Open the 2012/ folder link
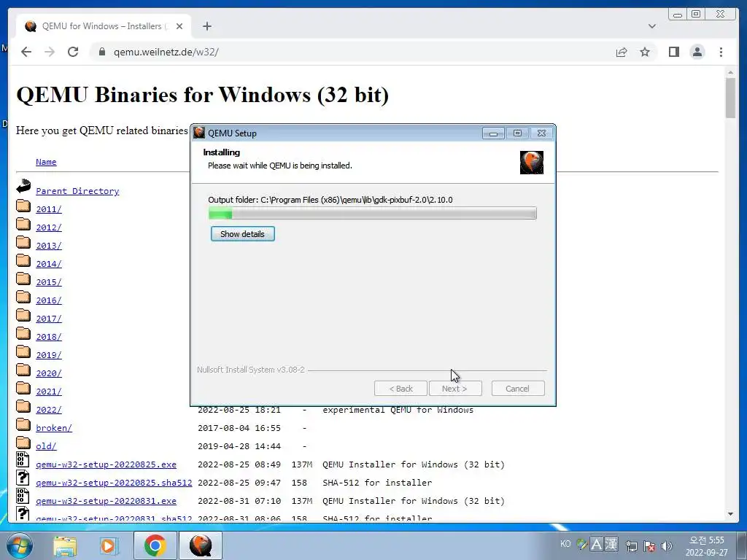The height and width of the screenshot is (560, 747). (x=49, y=227)
